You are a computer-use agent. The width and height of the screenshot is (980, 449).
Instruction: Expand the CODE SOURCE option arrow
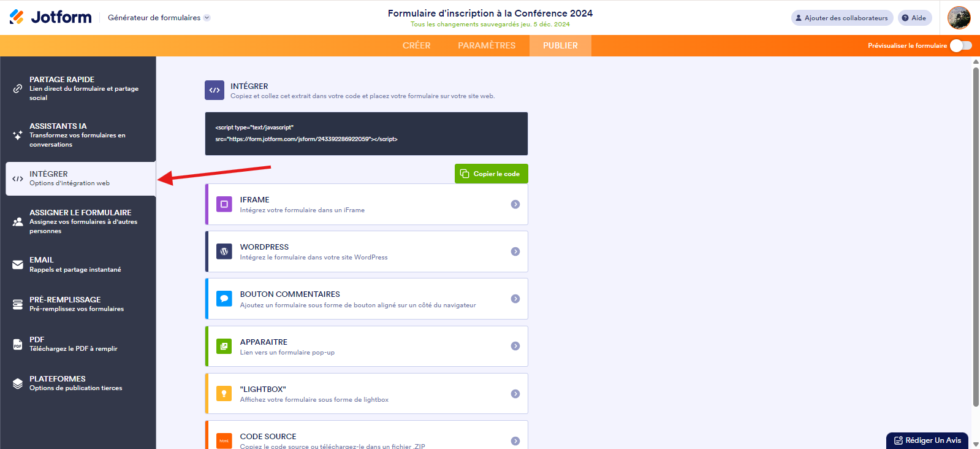point(515,441)
